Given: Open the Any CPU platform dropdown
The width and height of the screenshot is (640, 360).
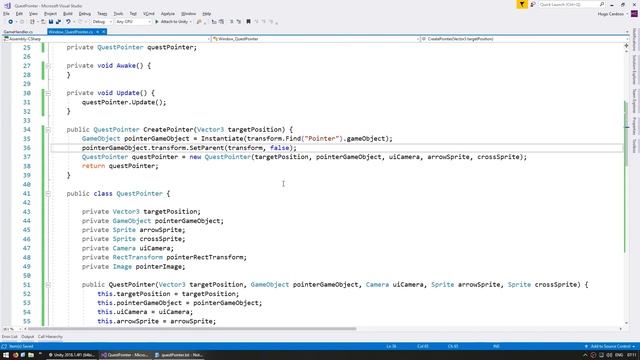Looking at the screenshot, I should (x=133, y=22).
